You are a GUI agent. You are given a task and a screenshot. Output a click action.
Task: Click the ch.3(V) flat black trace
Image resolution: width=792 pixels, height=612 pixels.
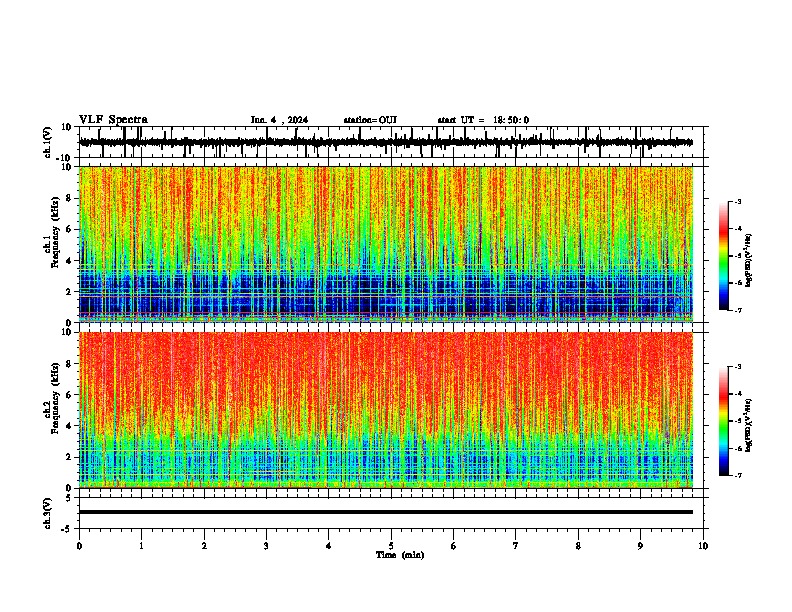pyautogui.click(x=386, y=512)
